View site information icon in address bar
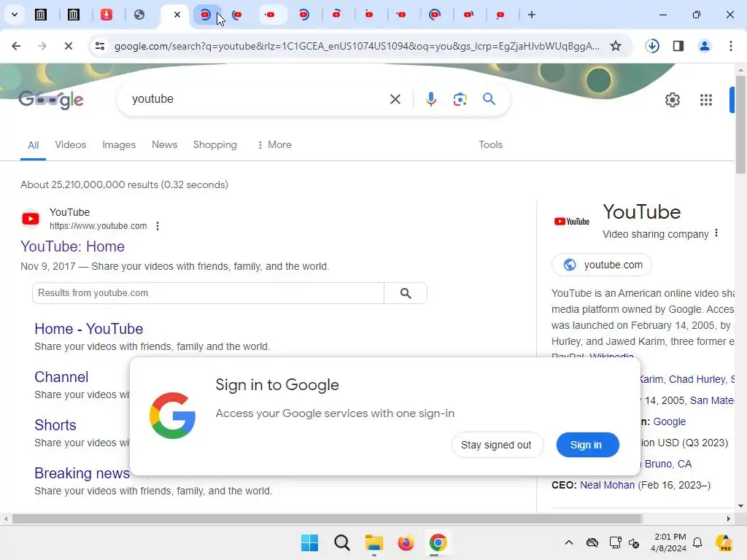This screenshot has height=560, width=747. 100,46
